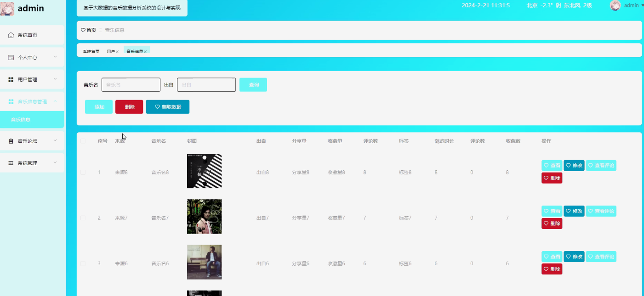The image size is (644, 296).
Task: Click the clipboard icon beside 音乐论坛
Action: [x=11, y=141]
